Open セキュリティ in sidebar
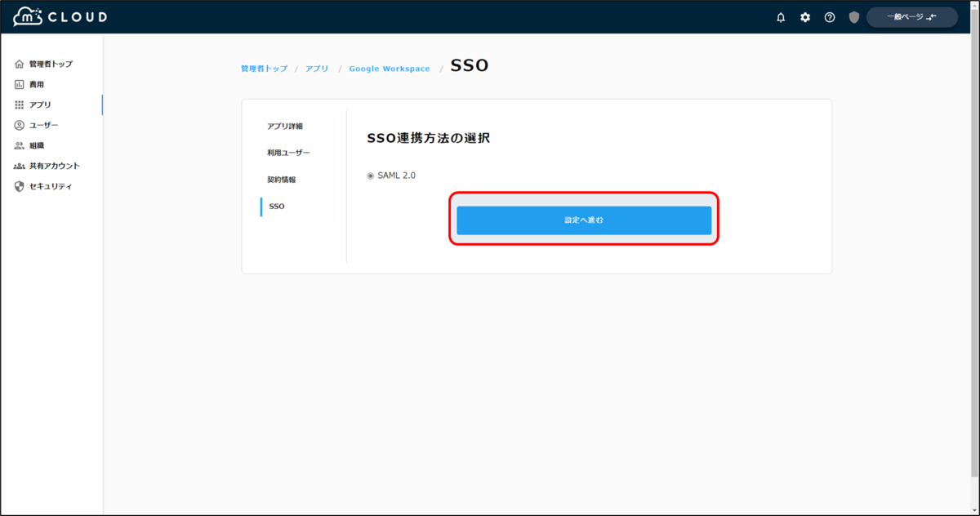The height and width of the screenshot is (516, 980). [51, 186]
